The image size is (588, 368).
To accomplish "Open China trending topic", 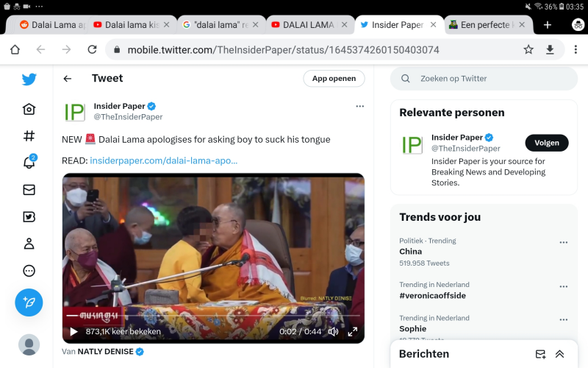I will tap(410, 252).
